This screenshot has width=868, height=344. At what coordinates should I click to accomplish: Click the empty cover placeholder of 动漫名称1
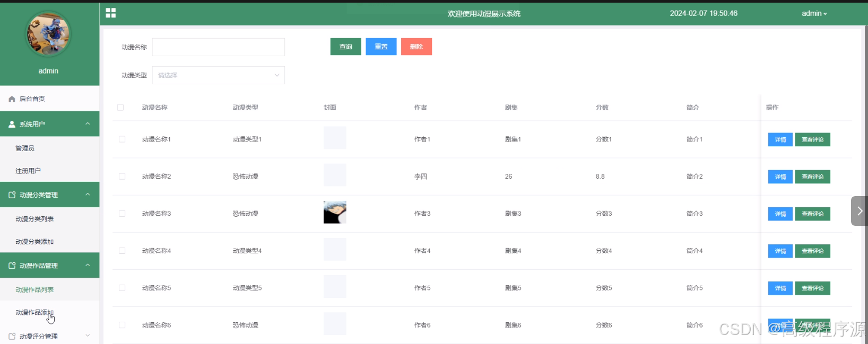pos(335,138)
